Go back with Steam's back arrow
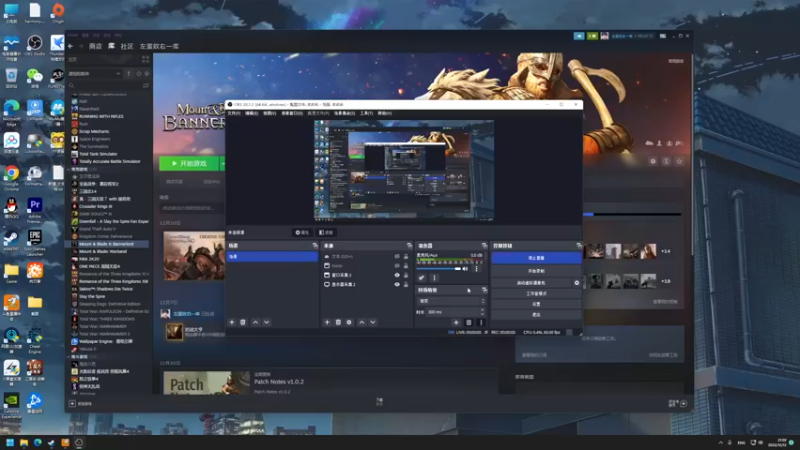800x450 pixels. (70, 46)
